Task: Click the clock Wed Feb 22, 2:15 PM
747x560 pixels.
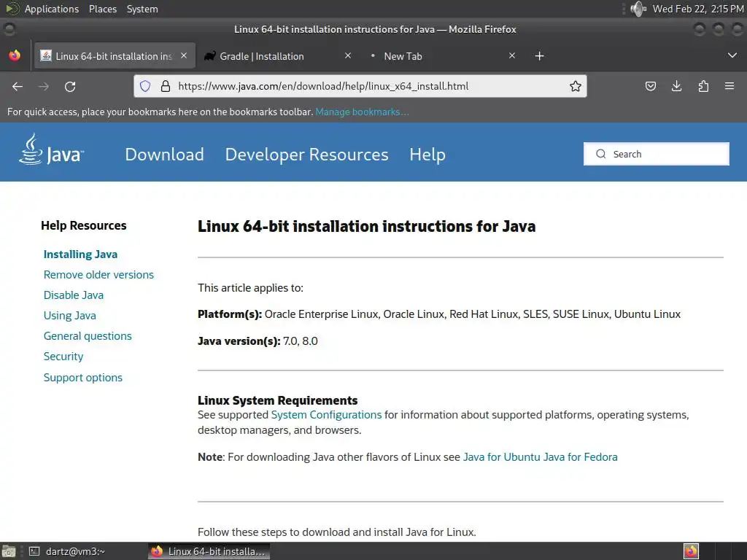Action: tap(698, 9)
